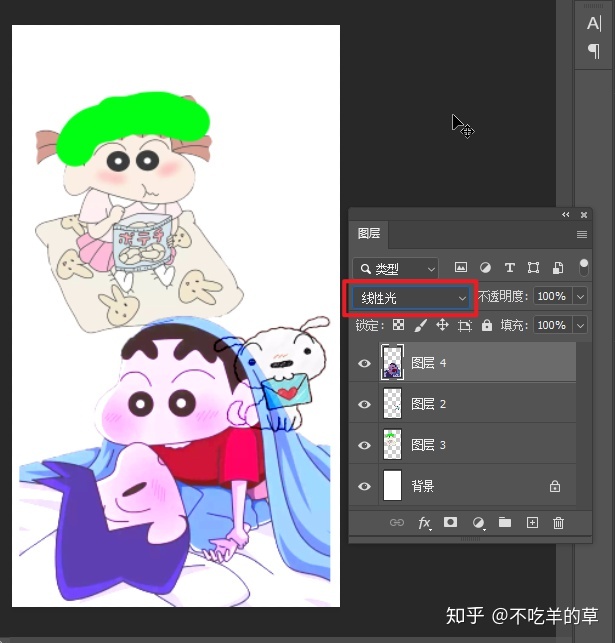The image size is (615, 643).
Task: Lock layer position
Action: tap(442, 326)
